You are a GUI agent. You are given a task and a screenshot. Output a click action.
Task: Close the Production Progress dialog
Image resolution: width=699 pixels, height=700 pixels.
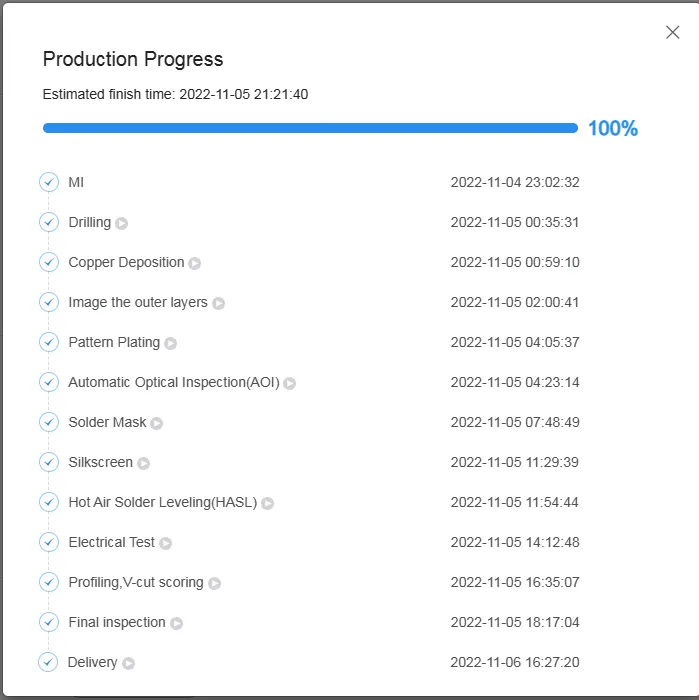point(672,32)
